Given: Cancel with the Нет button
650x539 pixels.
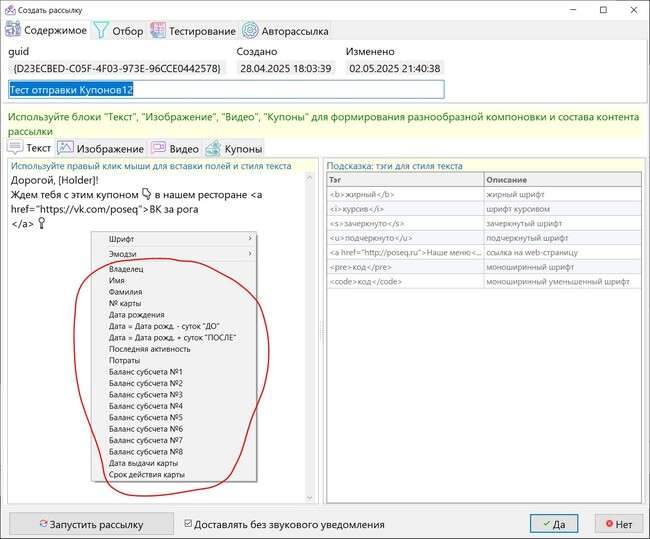Looking at the screenshot, I should 617,523.
